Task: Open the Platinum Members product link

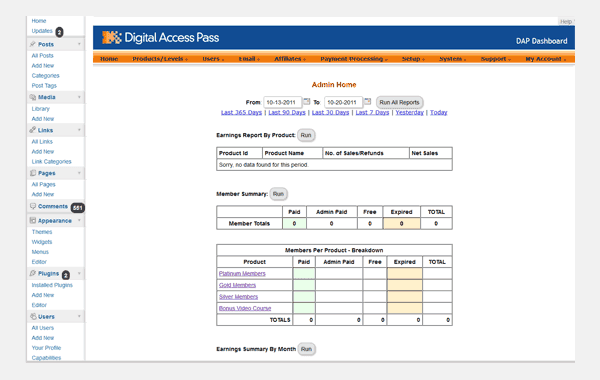Action: click(x=242, y=273)
